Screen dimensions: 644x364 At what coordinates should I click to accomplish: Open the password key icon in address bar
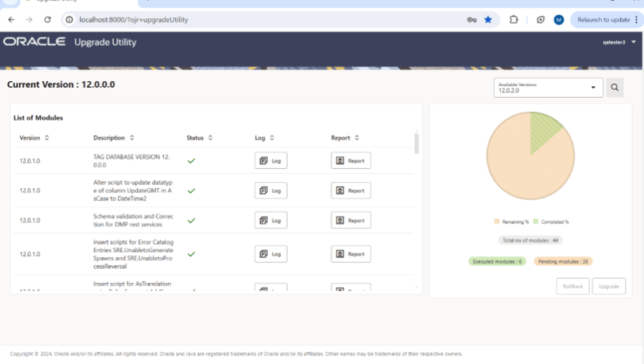click(x=472, y=19)
